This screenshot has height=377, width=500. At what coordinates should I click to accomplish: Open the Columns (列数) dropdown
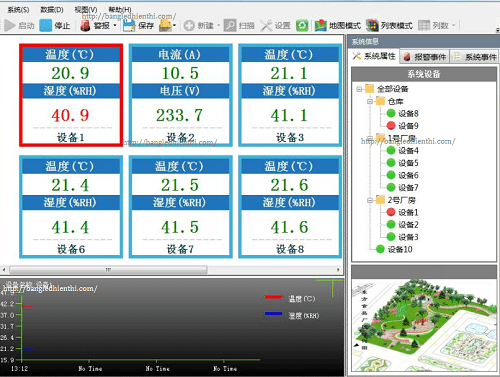[437, 25]
